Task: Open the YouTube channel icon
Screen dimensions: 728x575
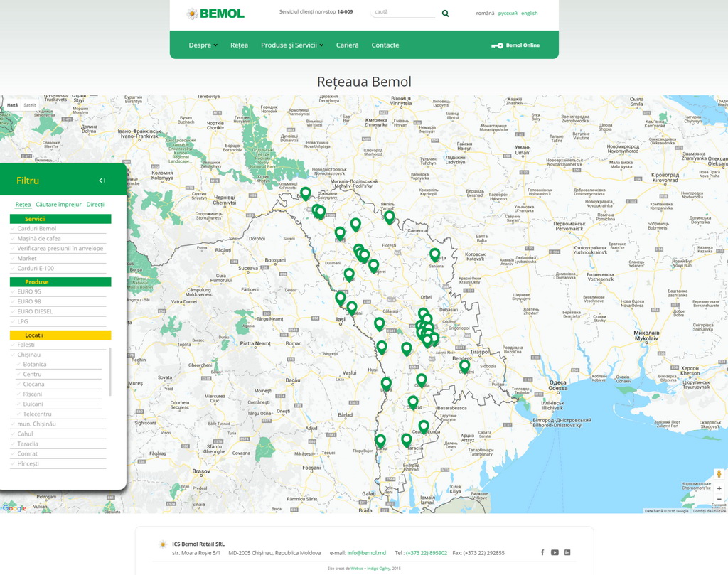Action: tap(555, 552)
